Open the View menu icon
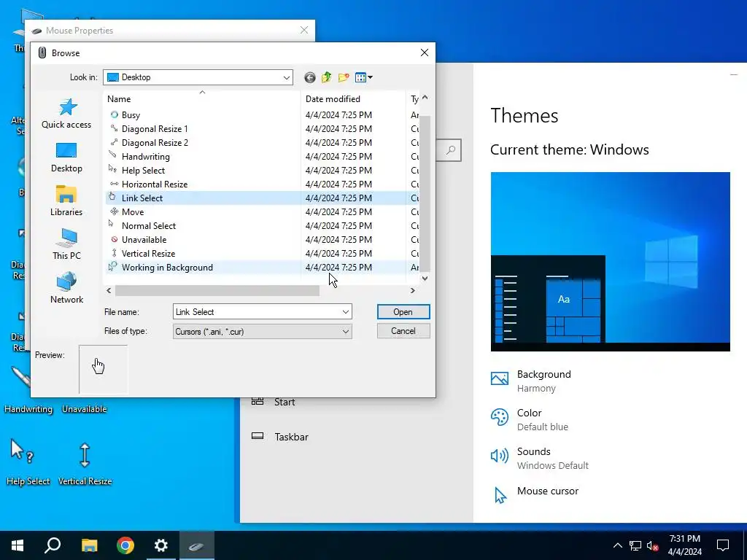 click(x=363, y=77)
